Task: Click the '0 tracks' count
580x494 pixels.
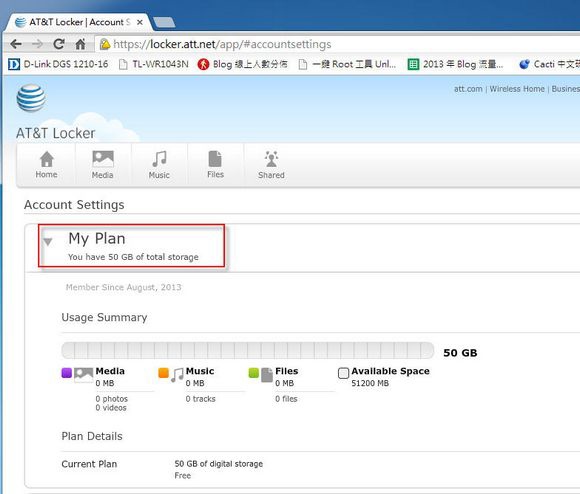Action: pyautogui.click(x=200, y=399)
